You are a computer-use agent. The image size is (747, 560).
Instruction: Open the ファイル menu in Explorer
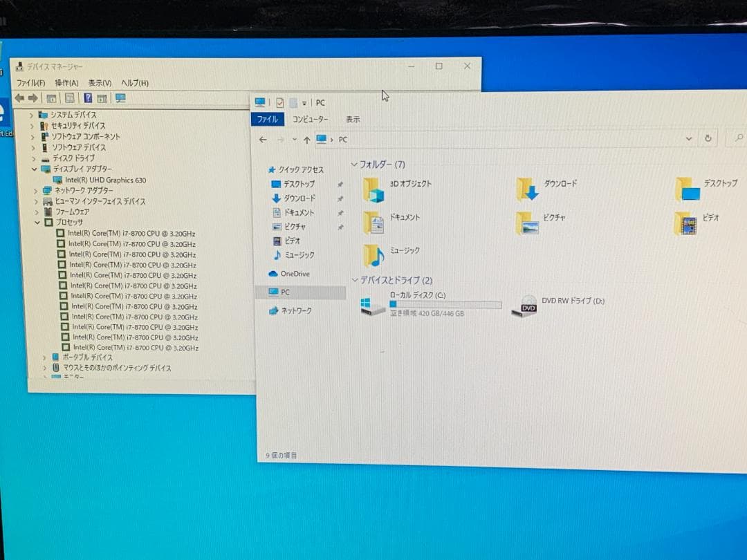click(268, 119)
